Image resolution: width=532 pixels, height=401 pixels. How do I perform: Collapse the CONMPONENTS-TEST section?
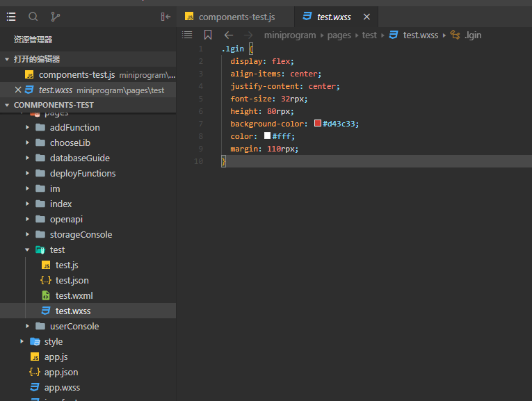(x=88, y=105)
